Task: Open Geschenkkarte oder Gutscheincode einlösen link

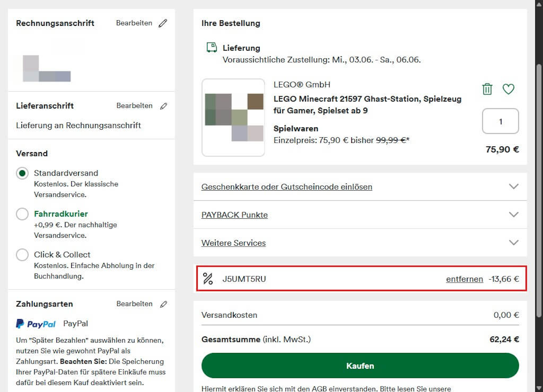Action: click(x=287, y=187)
